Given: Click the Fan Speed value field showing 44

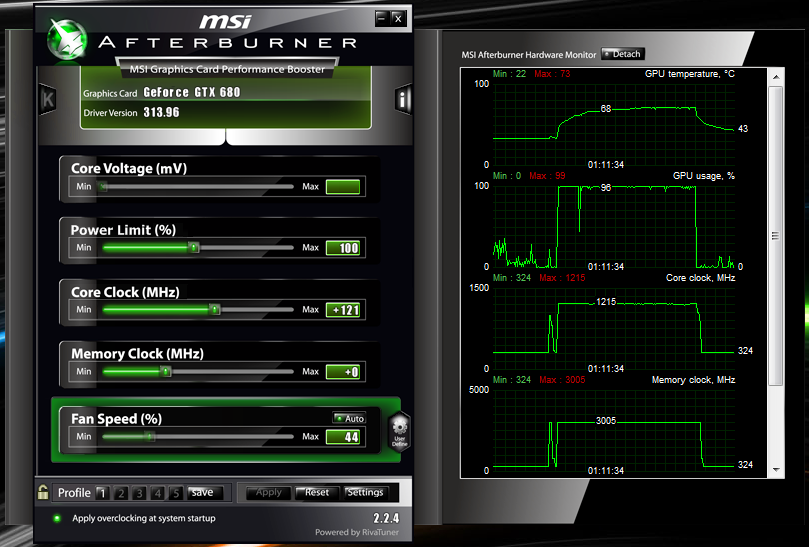Looking at the screenshot, I should click(343, 437).
